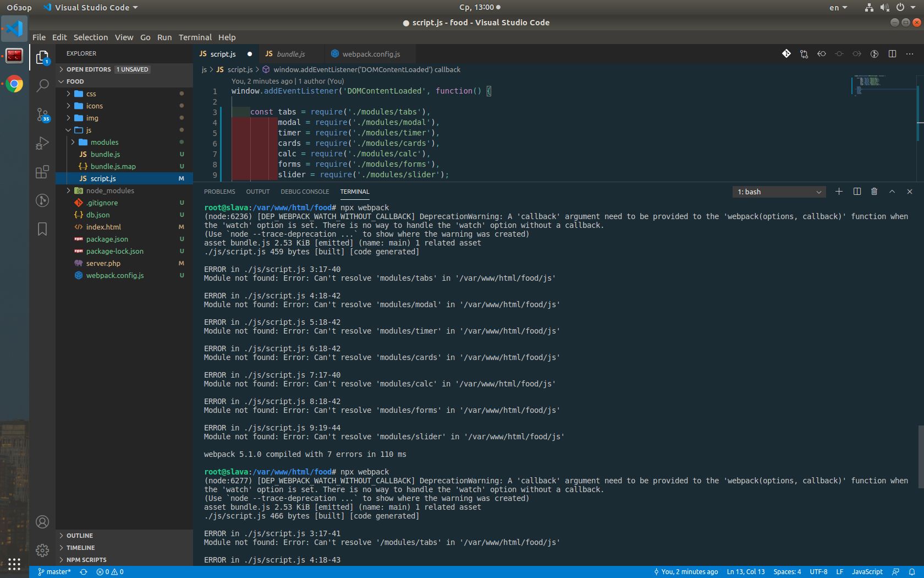Viewport: 924px width, 578px height.
Task: Collapse the js folder
Action: [124, 130]
